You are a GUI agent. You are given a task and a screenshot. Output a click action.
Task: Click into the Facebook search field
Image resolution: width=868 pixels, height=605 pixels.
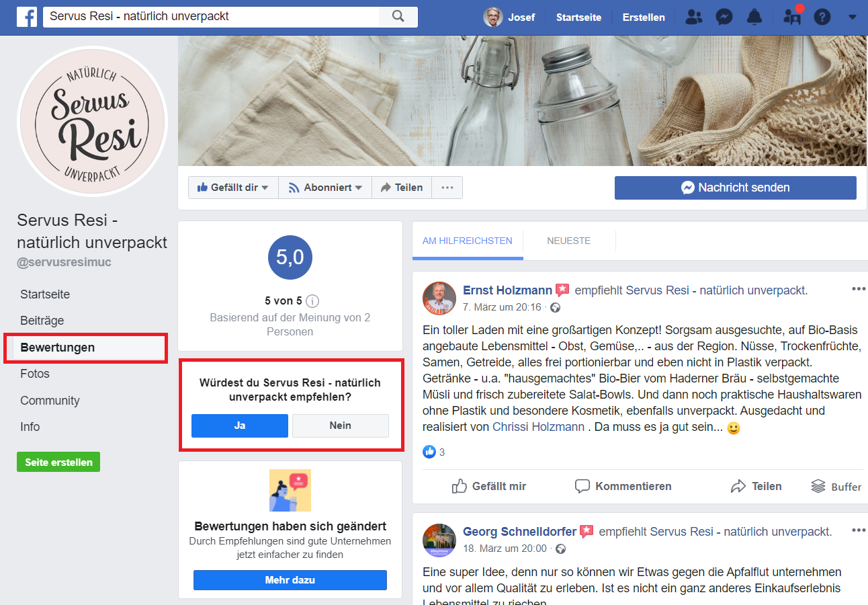click(212, 17)
